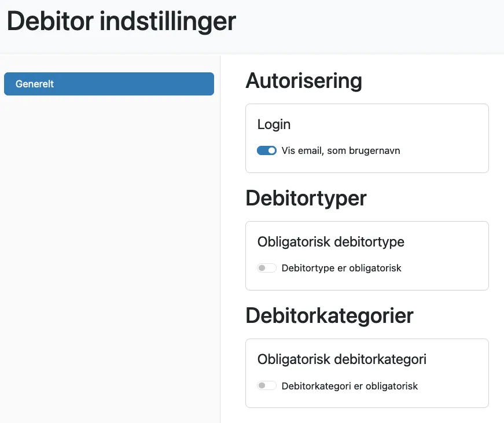Click the 'Autorisering' section heading
The width and height of the screenshot is (504, 423).
(304, 81)
